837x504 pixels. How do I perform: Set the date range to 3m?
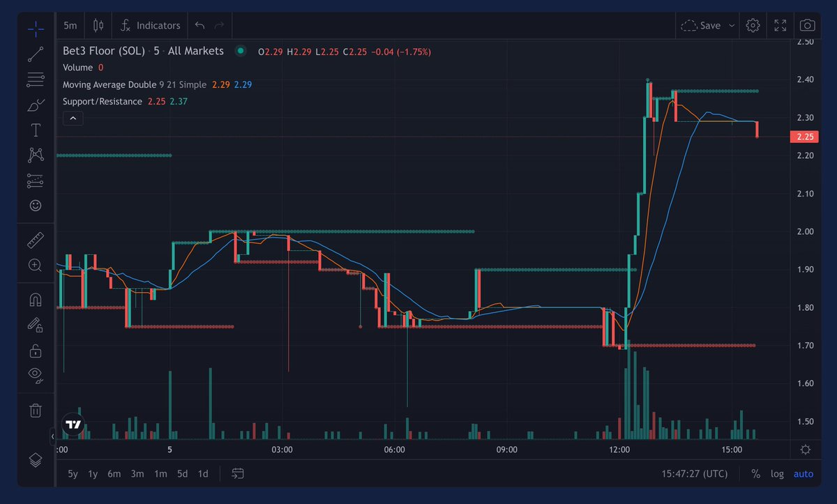(137, 474)
